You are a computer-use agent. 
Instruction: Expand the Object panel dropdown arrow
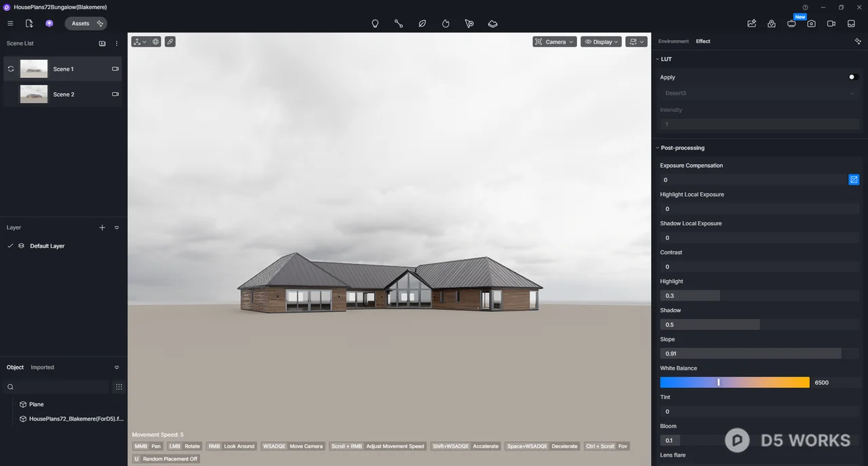coord(117,367)
